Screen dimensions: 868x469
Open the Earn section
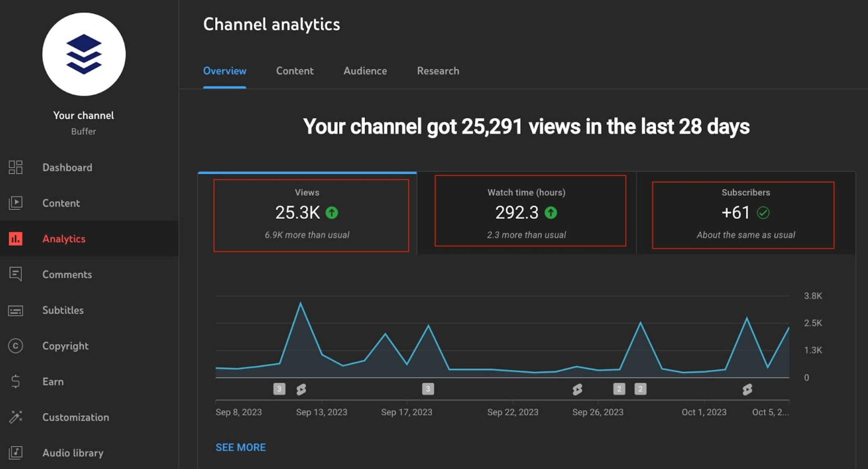tap(53, 382)
